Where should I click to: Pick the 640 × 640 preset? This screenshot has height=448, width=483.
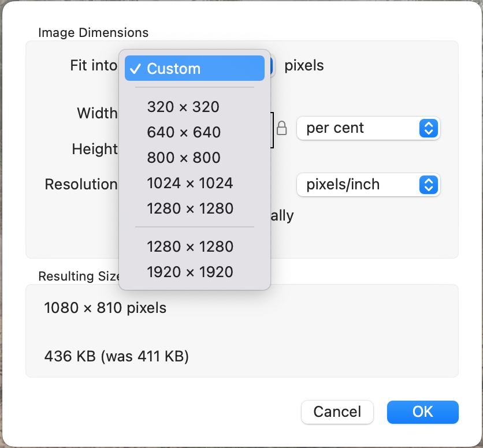point(184,132)
